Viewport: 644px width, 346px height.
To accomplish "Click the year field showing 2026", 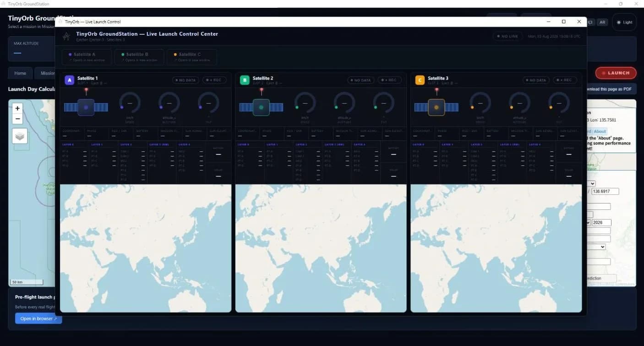I will coord(602,223).
